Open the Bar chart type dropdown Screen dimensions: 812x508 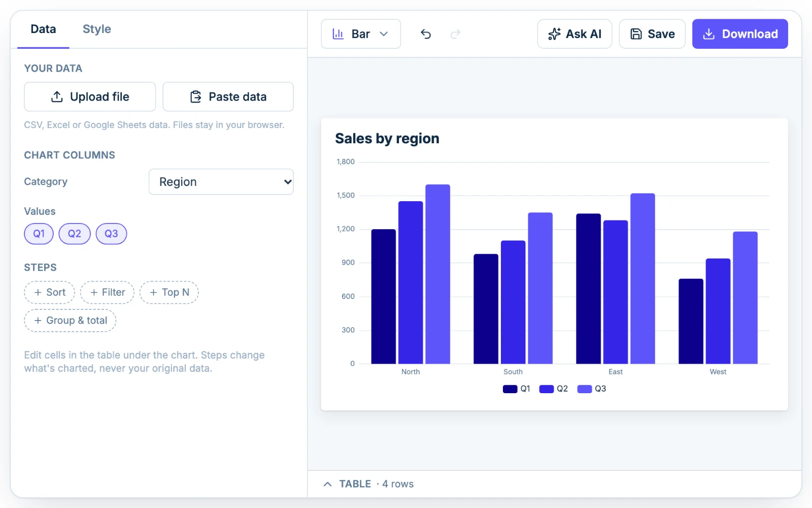click(361, 34)
